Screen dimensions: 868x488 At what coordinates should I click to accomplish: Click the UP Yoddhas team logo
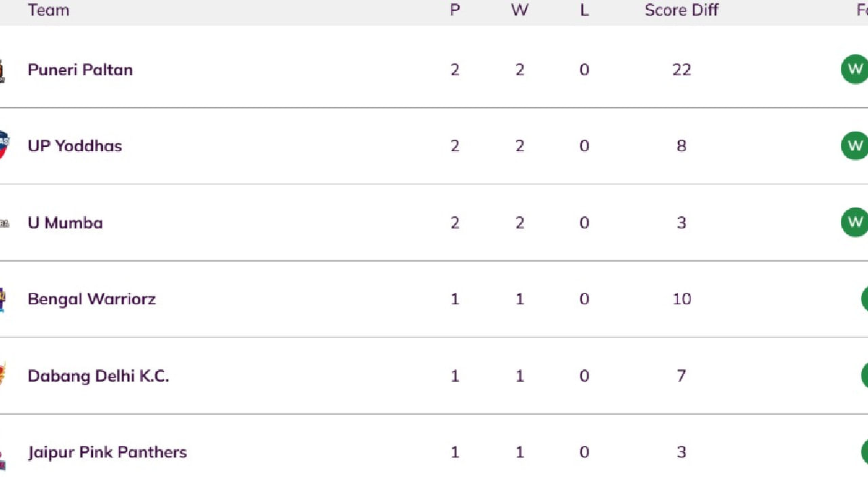[3, 145]
